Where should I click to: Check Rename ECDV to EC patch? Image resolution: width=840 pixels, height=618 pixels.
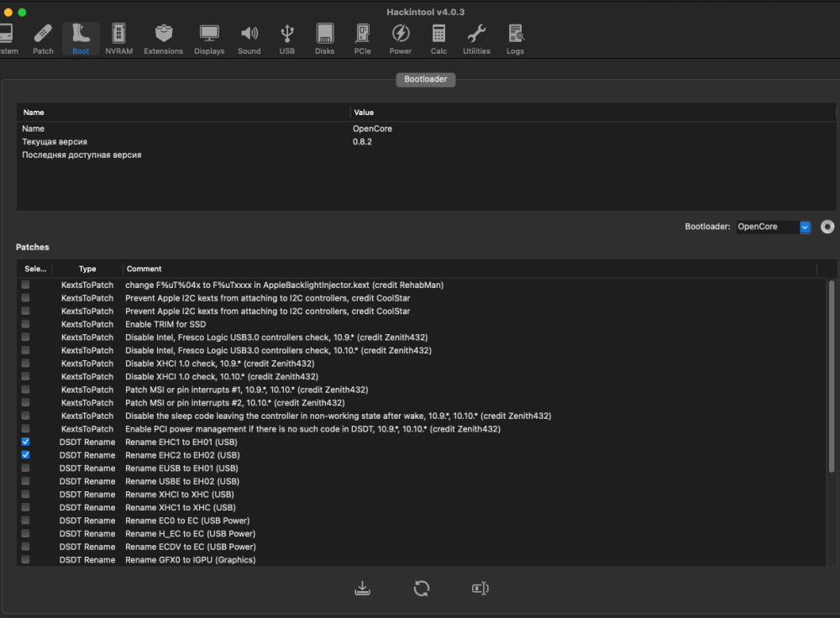coord(25,547)
